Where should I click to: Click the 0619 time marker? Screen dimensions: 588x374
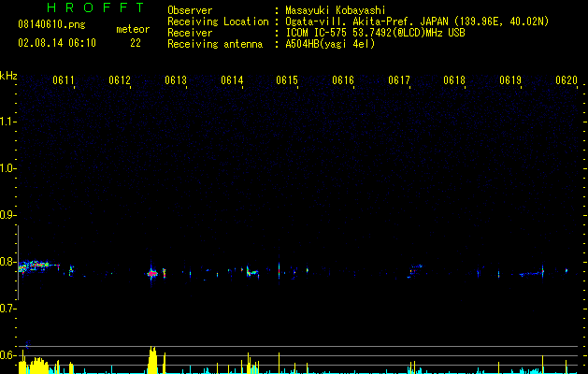510,80
